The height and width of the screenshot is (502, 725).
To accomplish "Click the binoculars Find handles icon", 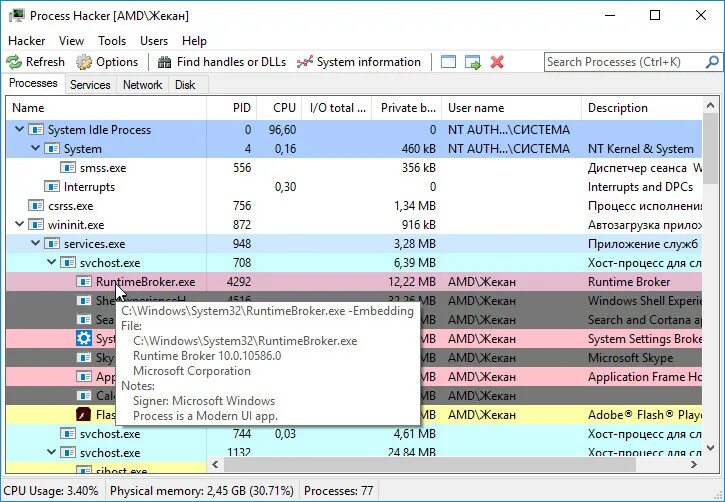I will click(164, 62).
